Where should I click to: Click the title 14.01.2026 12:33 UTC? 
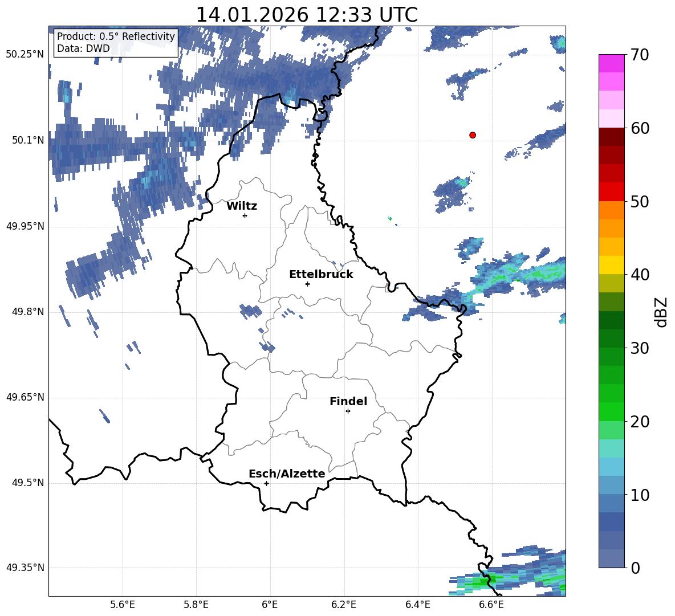tap(307, 15)
